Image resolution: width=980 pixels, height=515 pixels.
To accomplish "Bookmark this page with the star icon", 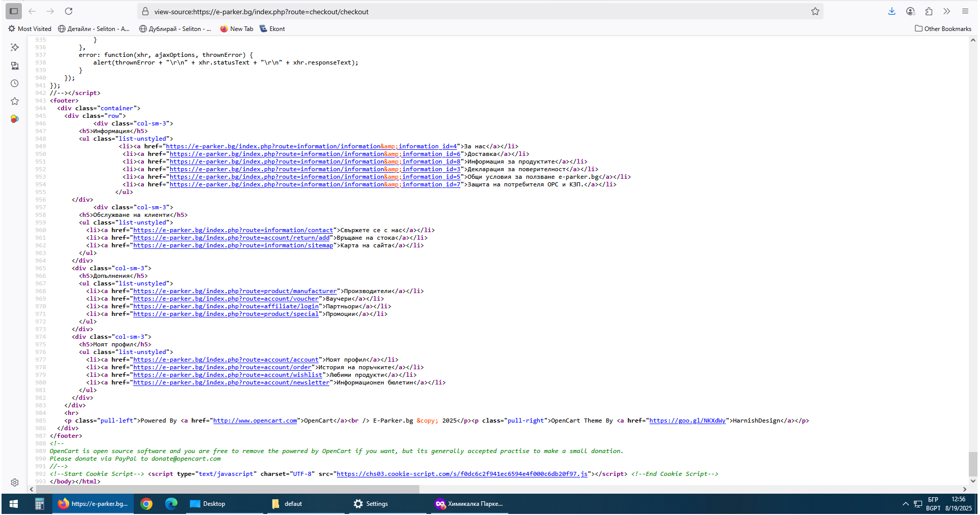I will (x=815, y=11).
